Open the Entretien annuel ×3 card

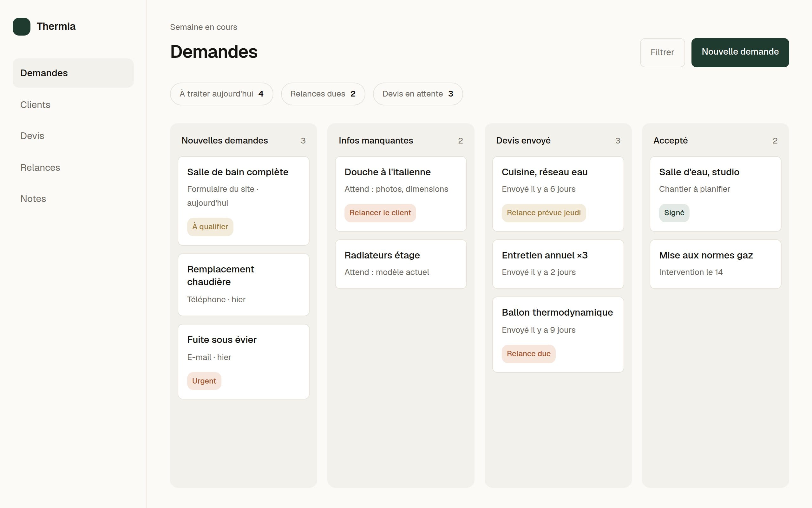558,264
